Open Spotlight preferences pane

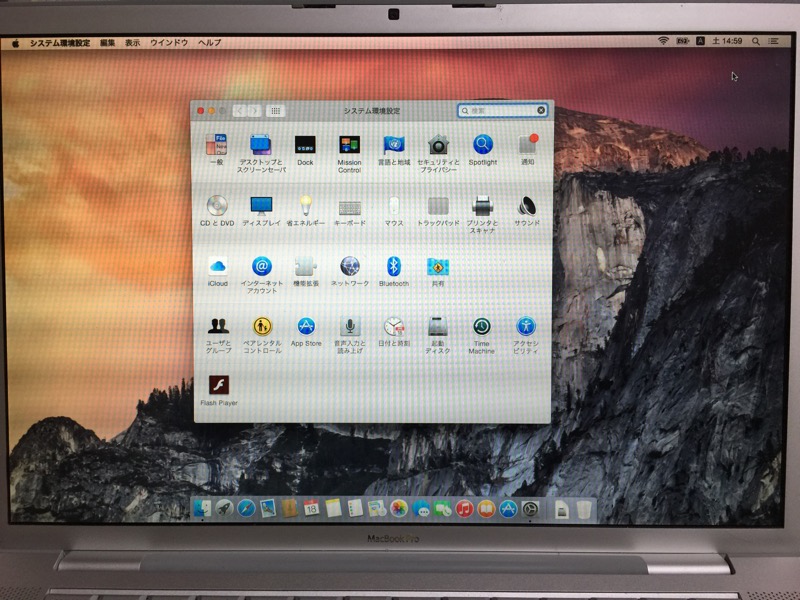(483, 149)
